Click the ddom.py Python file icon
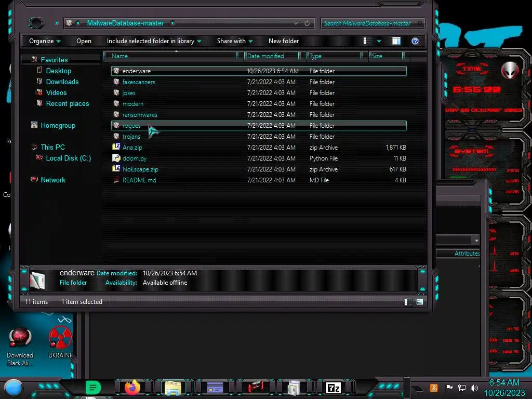 coord(116,158)
